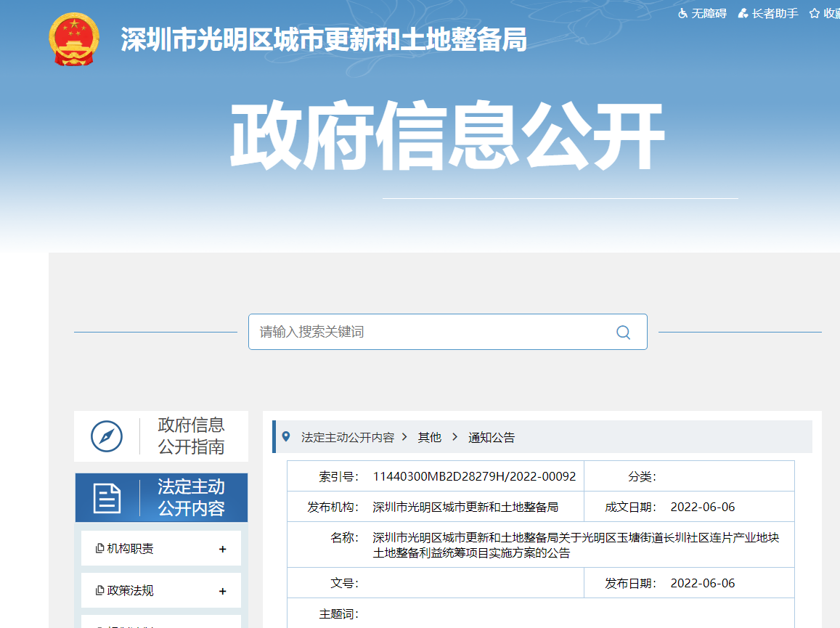Click the 深圳市光明区城市更新和土地整备局 site title
The height and width of the screenshot is (628, 840).
324,40
